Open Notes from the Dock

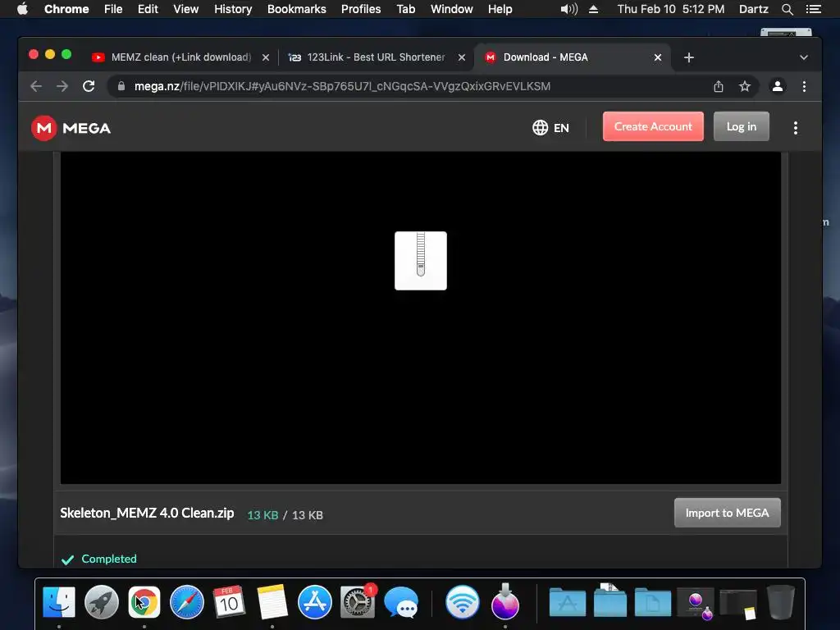[x=272, y=602]
